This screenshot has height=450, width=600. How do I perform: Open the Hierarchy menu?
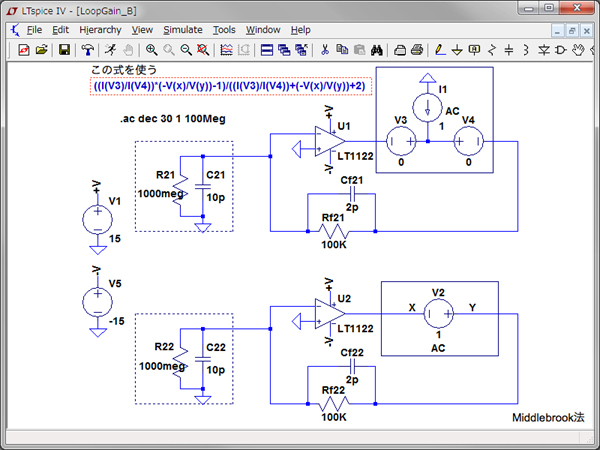pyautogui.click(x=101, y=30)
